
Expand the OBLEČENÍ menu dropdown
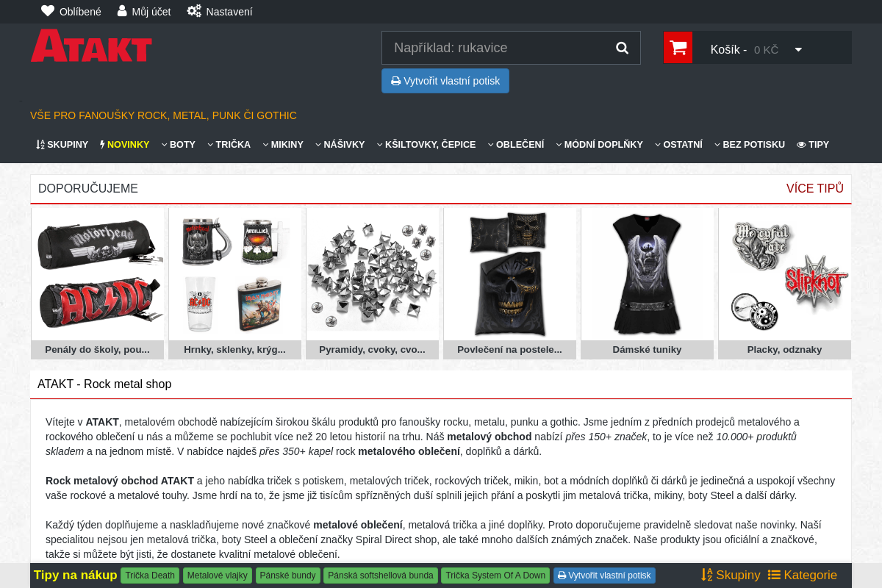tap(516, 145)
